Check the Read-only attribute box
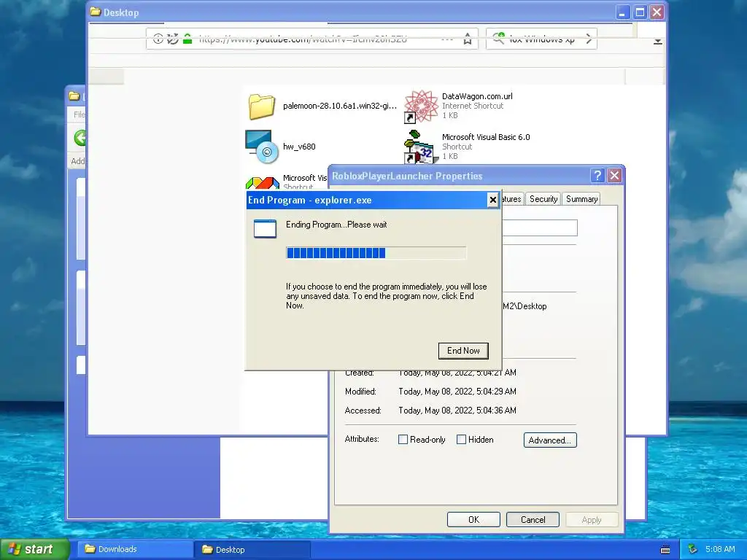The width and height of the screenshot is (747, 560). tap(403, 440)
